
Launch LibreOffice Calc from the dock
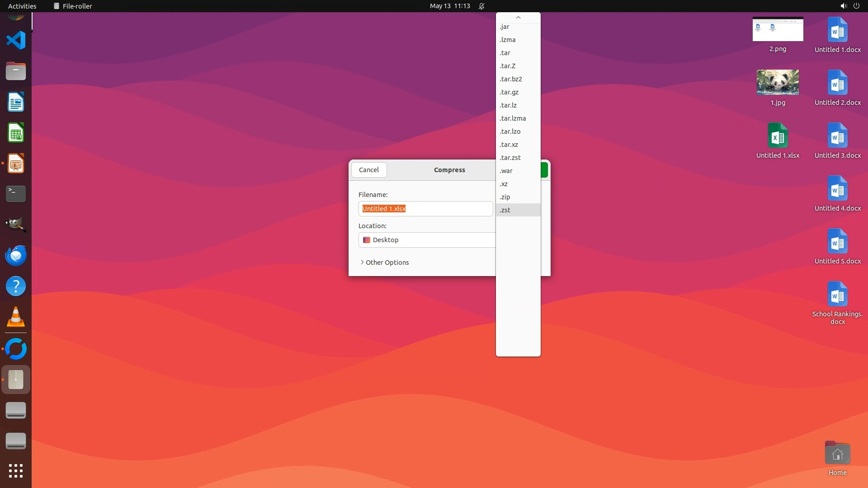click(x=16, y=133)
